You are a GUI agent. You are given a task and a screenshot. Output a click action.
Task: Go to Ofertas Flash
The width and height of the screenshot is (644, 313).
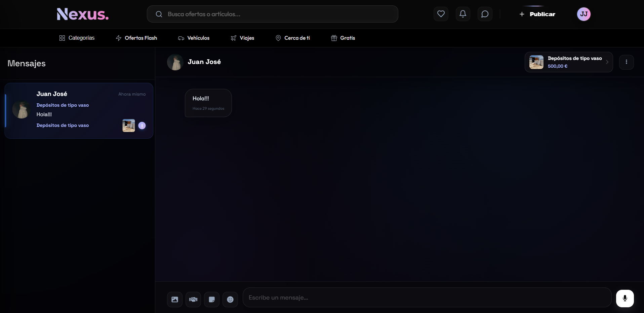click(136, 38)
